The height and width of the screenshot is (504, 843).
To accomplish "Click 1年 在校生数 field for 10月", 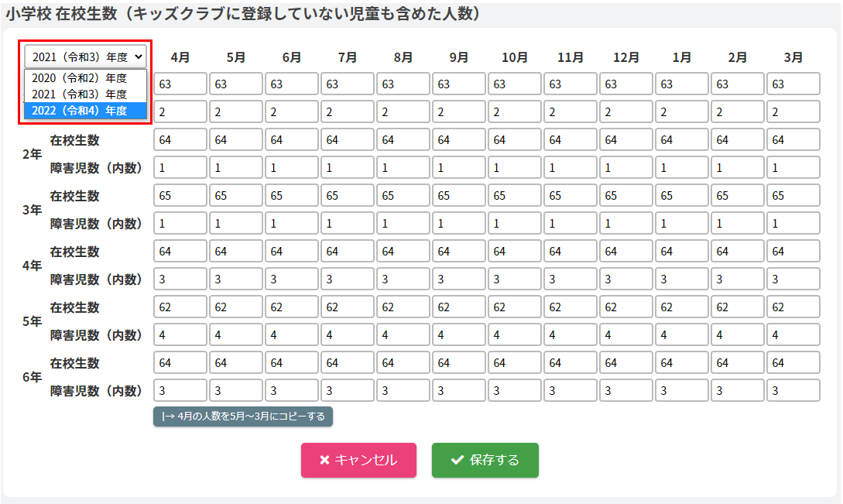I will (x=515, y=84).
